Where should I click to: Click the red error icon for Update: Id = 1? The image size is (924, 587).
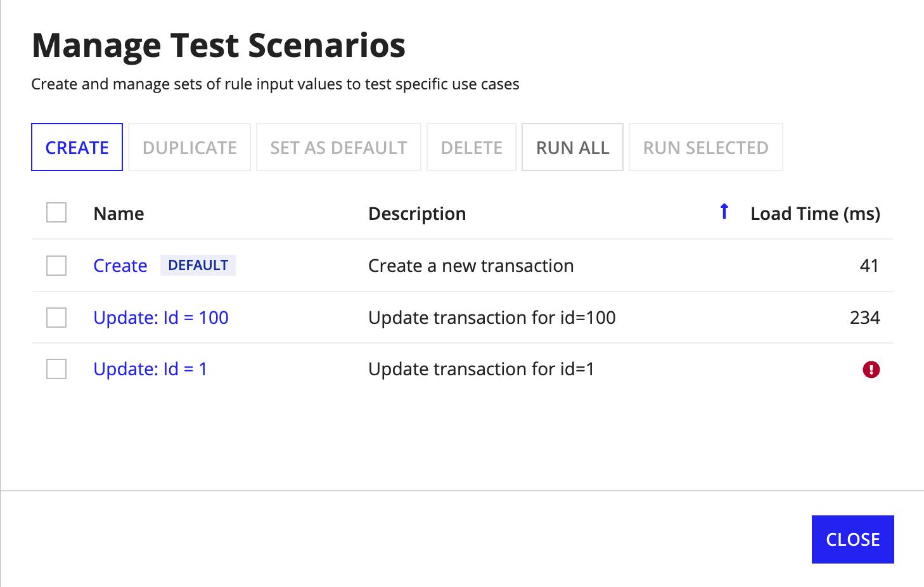click(871, 369)
